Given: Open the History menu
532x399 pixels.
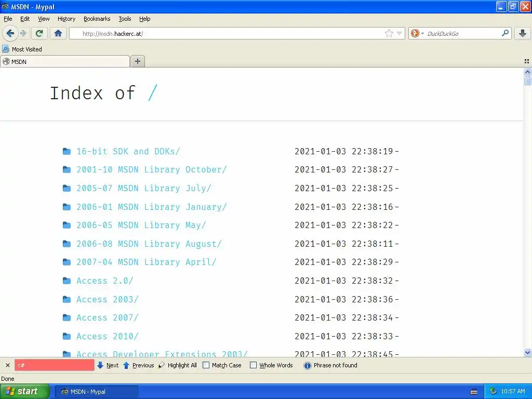Looking at the screenshot, I should tap(66, 19).
